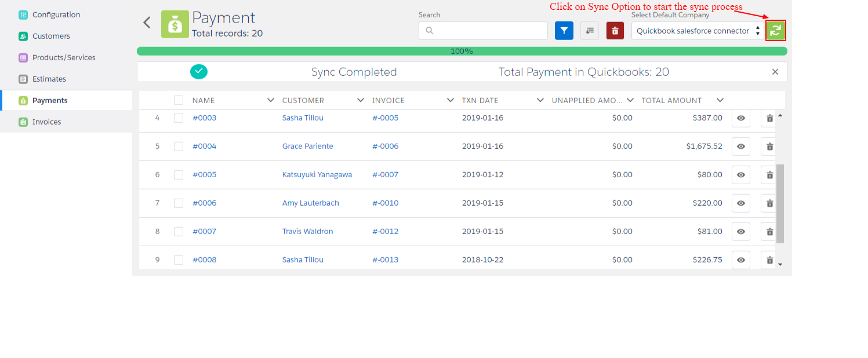The image size is (868, 358).
Task: Check the box for payment #0003
Action: (179, 118)
